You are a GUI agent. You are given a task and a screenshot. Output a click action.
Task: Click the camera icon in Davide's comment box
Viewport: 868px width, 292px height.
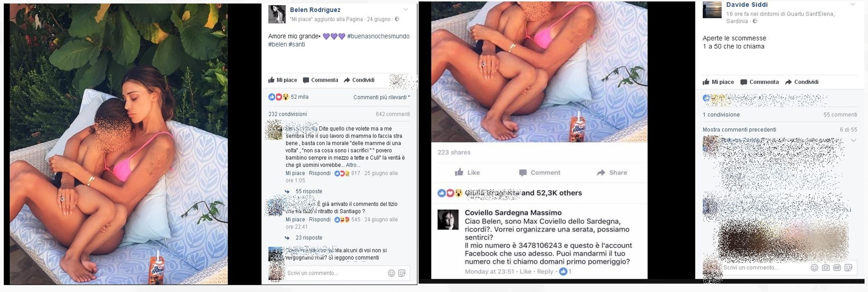(826, 268)
